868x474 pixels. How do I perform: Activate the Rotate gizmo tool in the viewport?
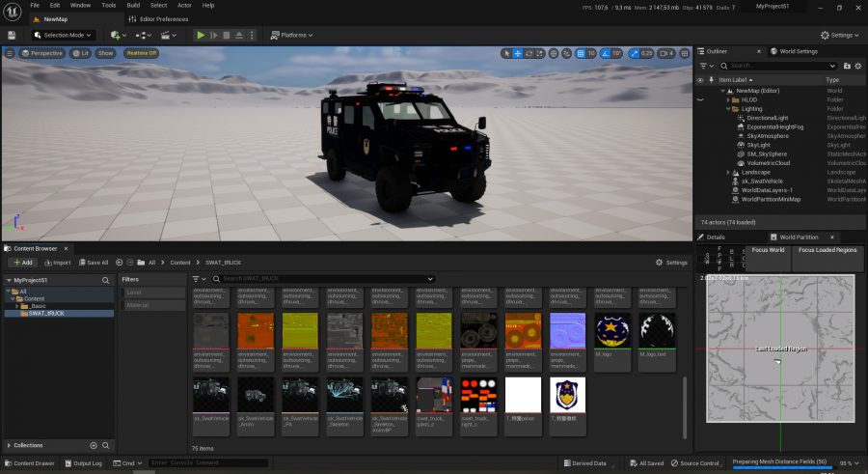point(529,53)
